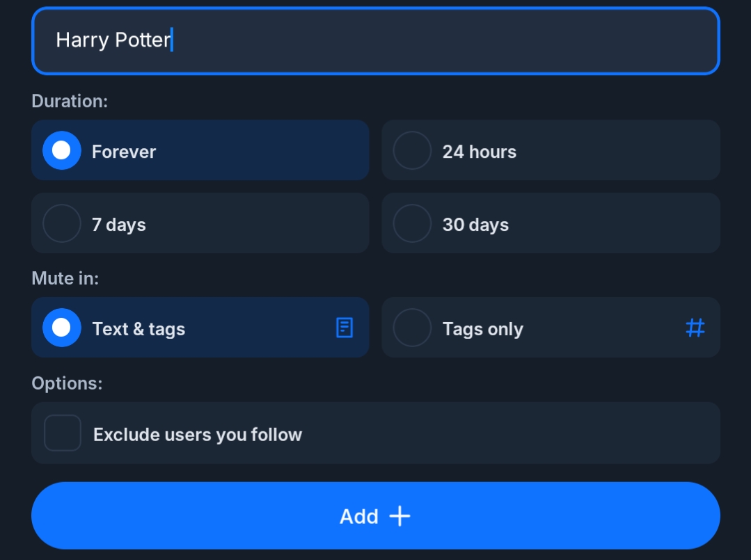The width and height of the screenshot is (751, 560).
Task: Select the 7 days radio circle
Action: point(62,223)
